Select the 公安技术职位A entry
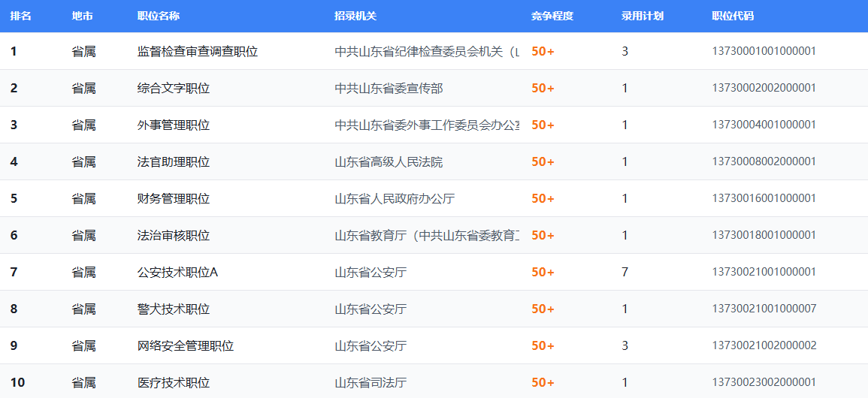 (177, 272)
